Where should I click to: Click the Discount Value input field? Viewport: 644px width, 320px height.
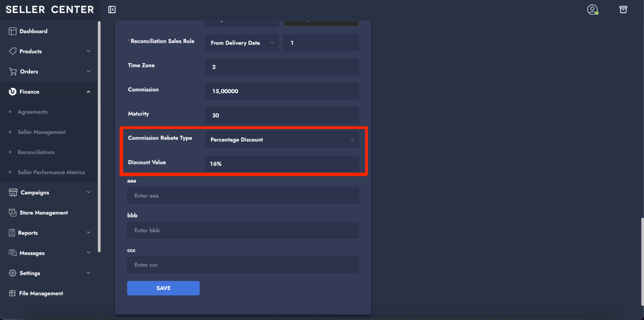282,164
